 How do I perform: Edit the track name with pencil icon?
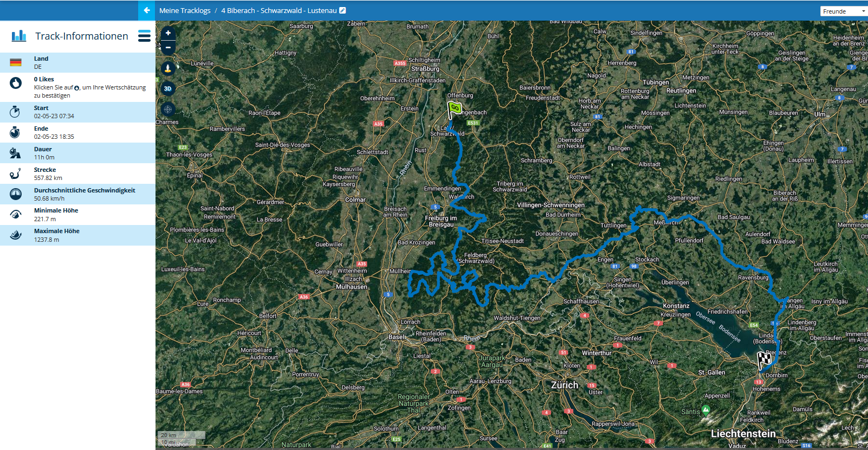(x=342, y=10)
